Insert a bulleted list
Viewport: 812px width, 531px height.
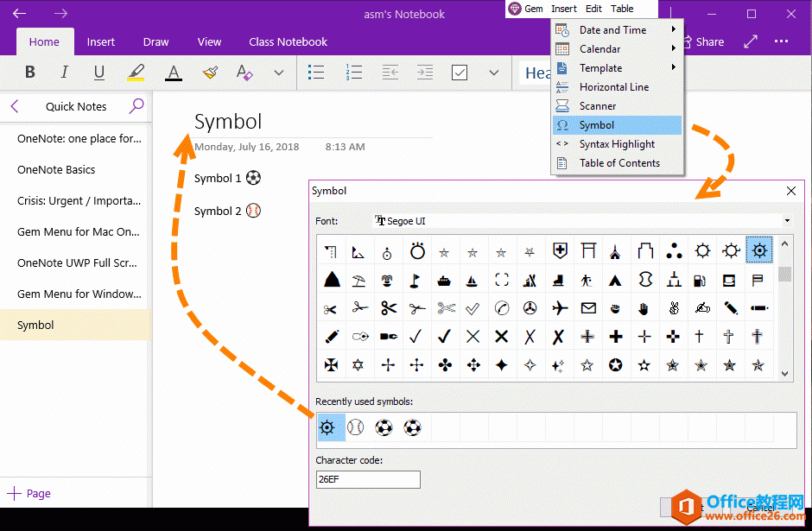coord(317,73)
